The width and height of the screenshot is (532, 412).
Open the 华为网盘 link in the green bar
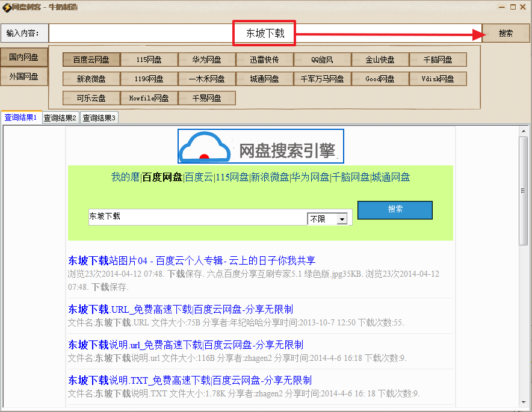coord(310,177)
